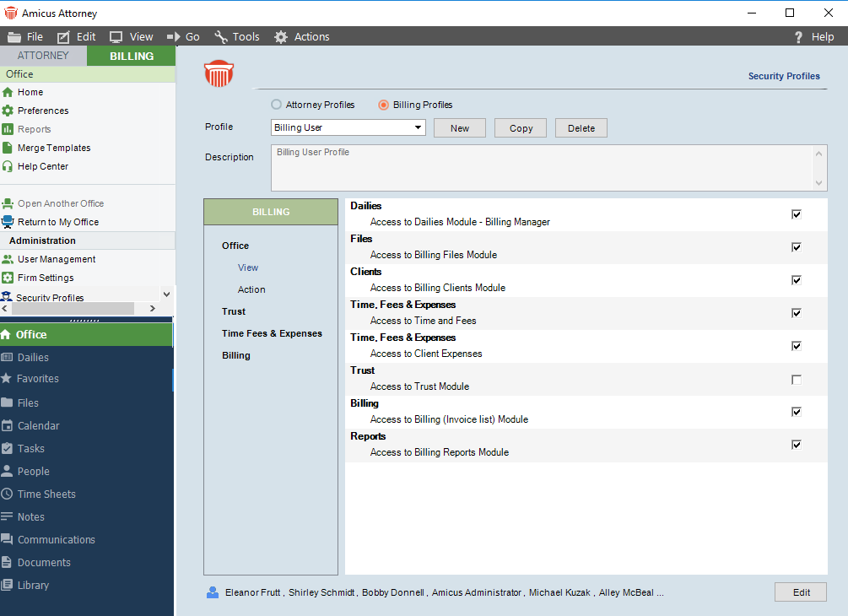Uncheck Access to Client Expenses checkbox
The width and height of the screenshot is (848, 616).
(x=796, y=346)
